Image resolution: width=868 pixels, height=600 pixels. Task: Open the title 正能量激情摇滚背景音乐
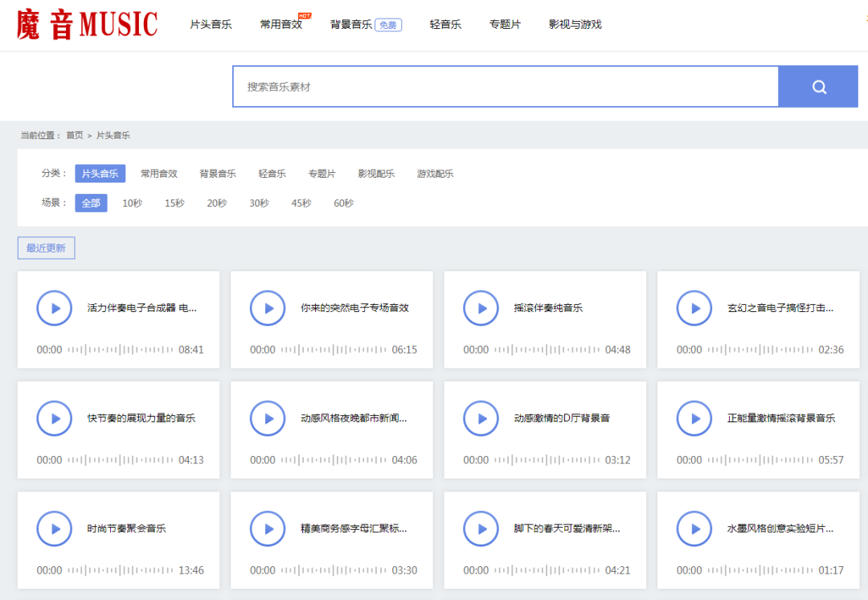click(781, 417)
